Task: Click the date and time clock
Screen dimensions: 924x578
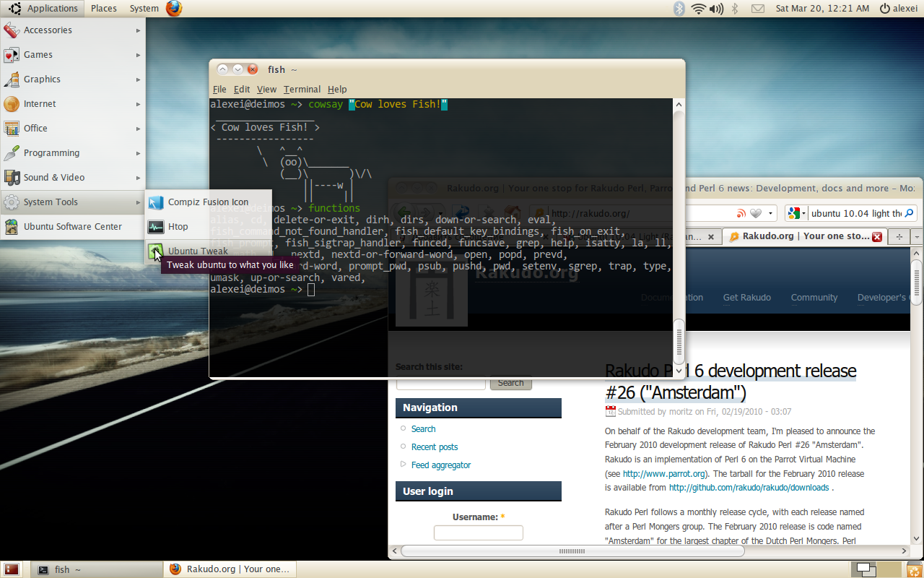Action: pos(822,9)
